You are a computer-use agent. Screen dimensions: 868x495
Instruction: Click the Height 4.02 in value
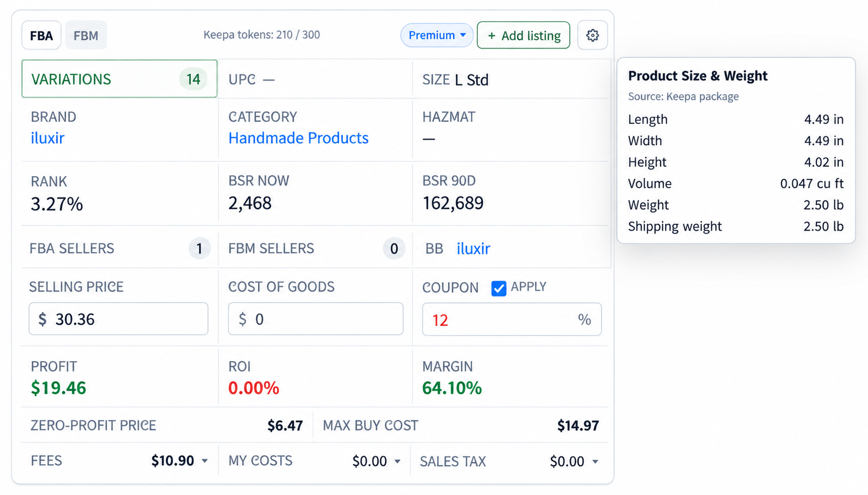pyautogui.click(x=824, y=162)
